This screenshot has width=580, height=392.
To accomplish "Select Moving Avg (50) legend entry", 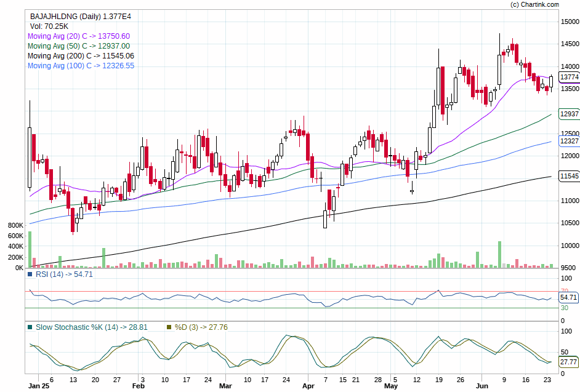I will pos(79,46).
